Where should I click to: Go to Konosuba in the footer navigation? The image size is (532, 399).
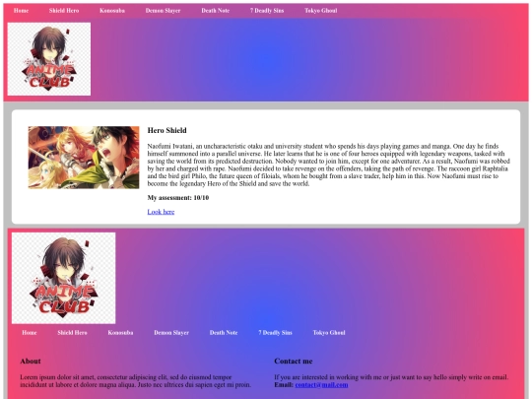tap(120, 333)
